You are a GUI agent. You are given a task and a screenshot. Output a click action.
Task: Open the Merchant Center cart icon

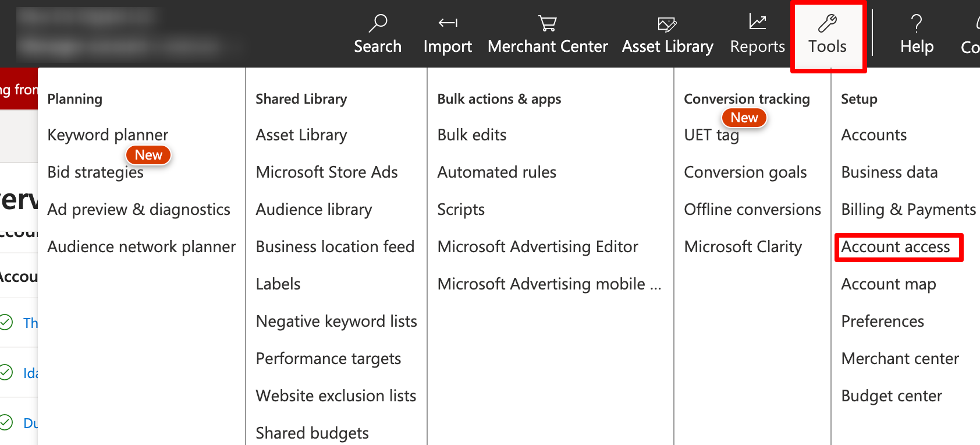click(548, 23)
